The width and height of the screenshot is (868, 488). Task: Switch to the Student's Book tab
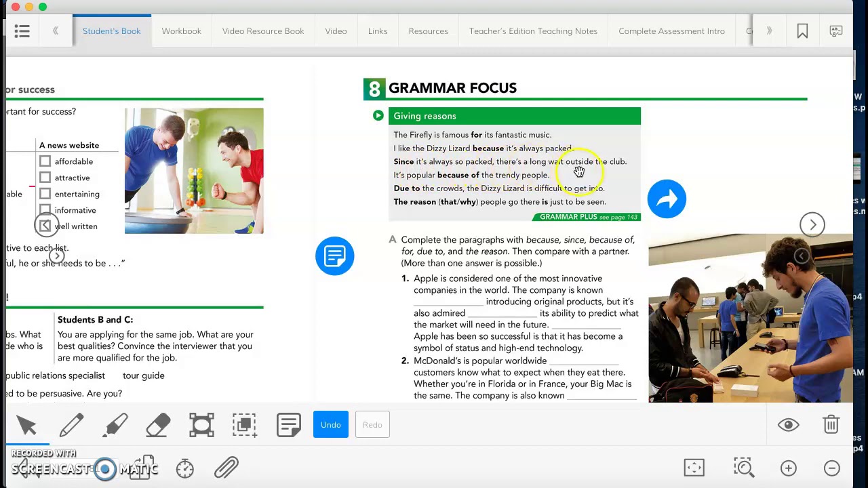click(x=112, y=31)
